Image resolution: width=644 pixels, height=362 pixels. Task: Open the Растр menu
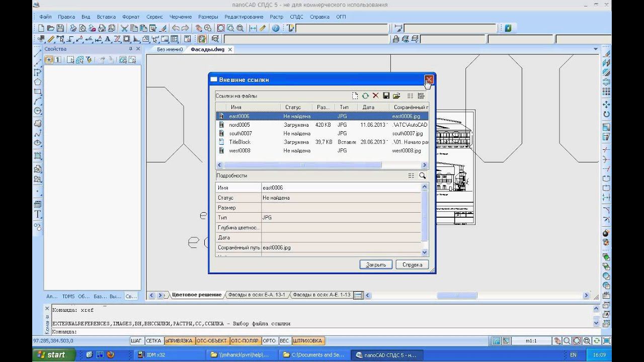tap(276, 17)
